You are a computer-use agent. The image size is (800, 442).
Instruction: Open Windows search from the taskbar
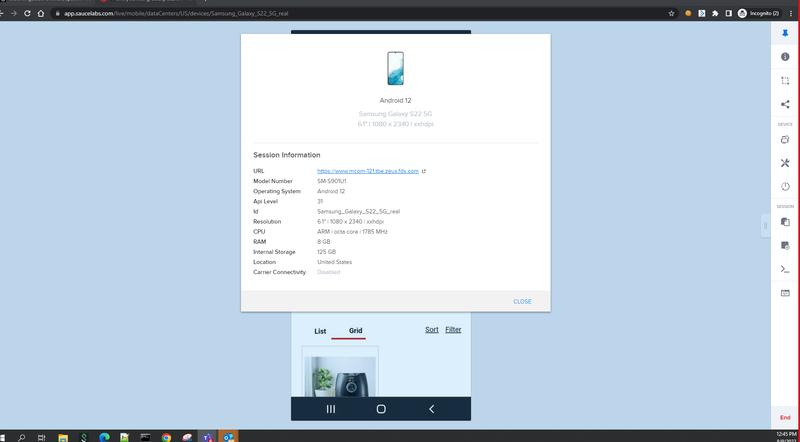[x=21, y=437]
